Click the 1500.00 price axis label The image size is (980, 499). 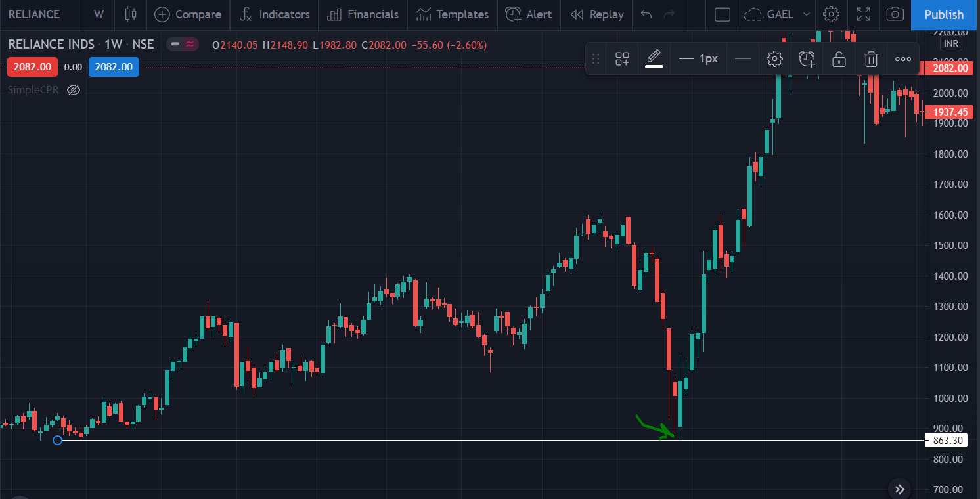click(951, 246)
